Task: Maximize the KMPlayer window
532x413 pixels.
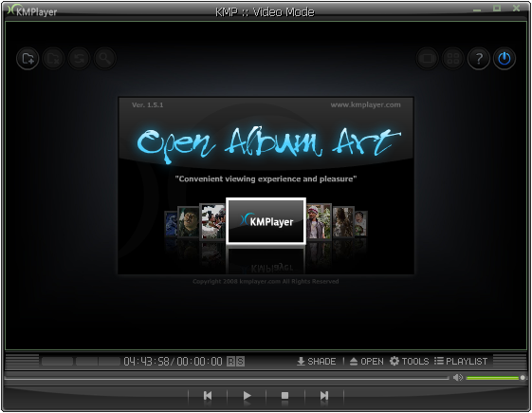Action: pyautogui.click(x=497, y=9)
